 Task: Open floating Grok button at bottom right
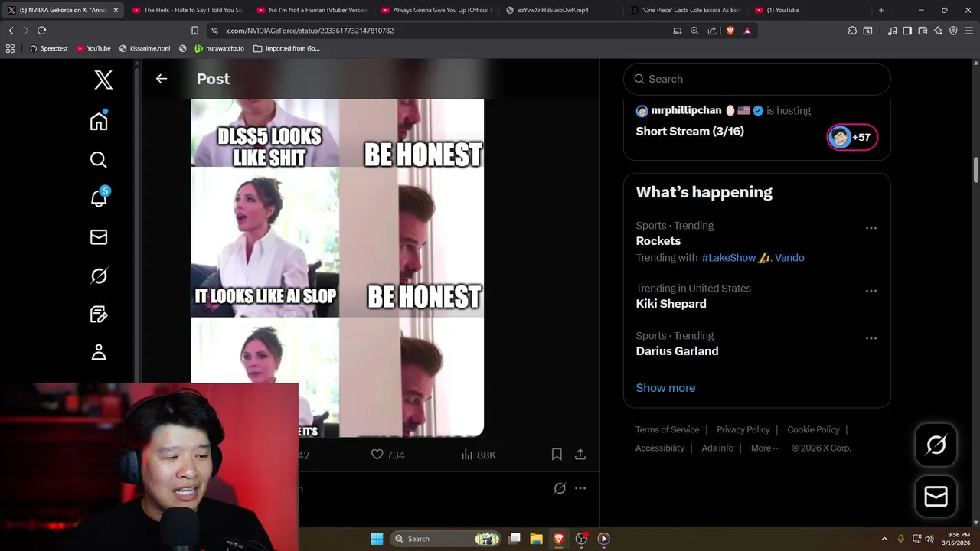point(936,445)
